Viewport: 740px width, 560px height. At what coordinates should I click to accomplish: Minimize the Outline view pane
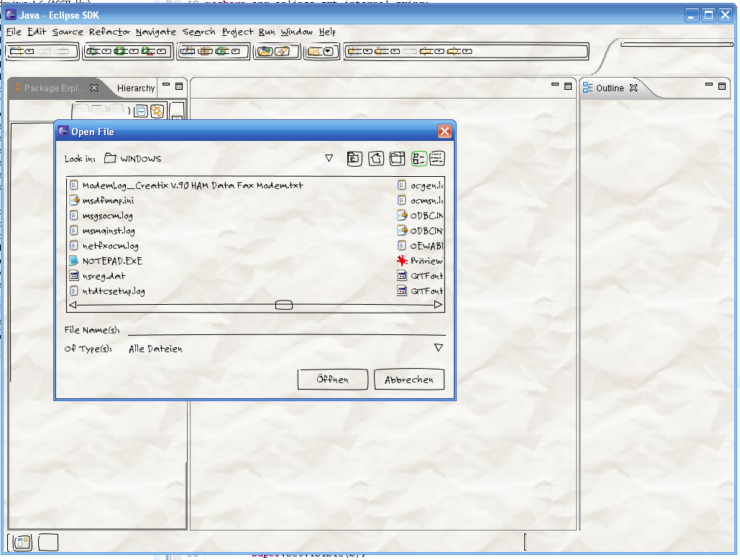click(709, 86)
